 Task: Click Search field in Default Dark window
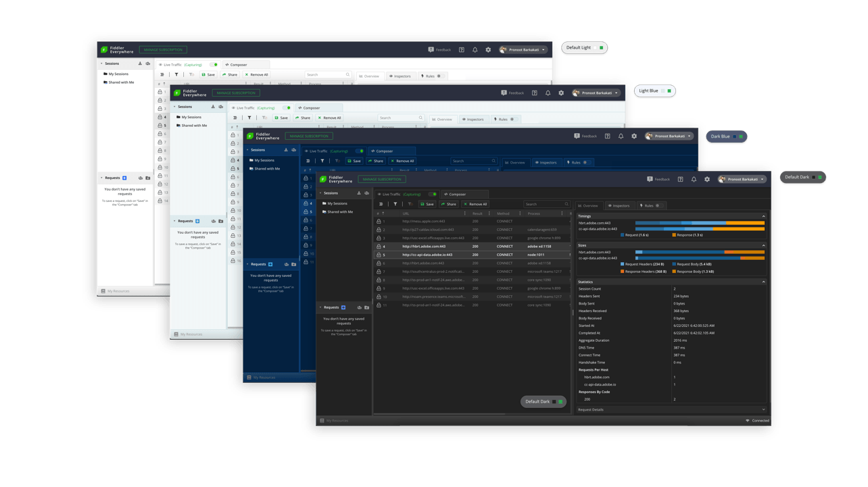tap(547, 204)
